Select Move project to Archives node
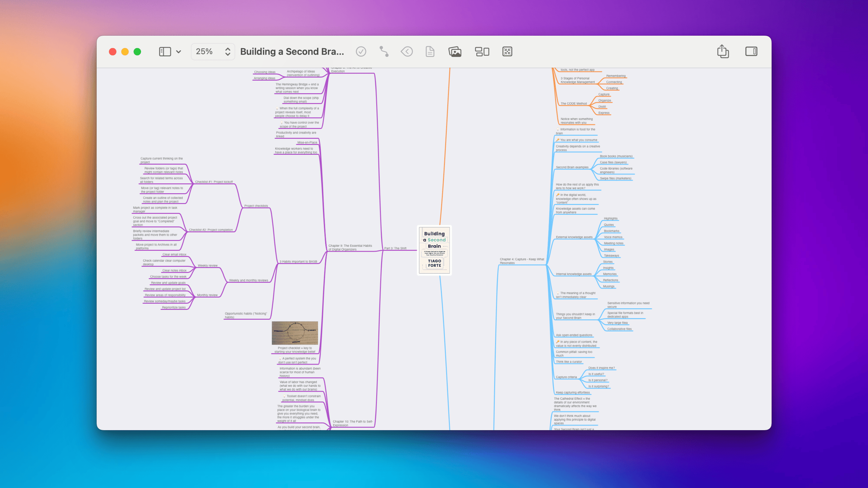Viewport: 868px width, 488px height. click(x=156, y=247)
